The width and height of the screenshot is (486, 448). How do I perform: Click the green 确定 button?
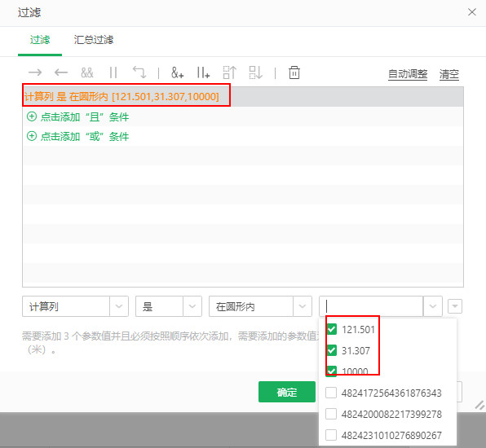(x=287, y=392)
